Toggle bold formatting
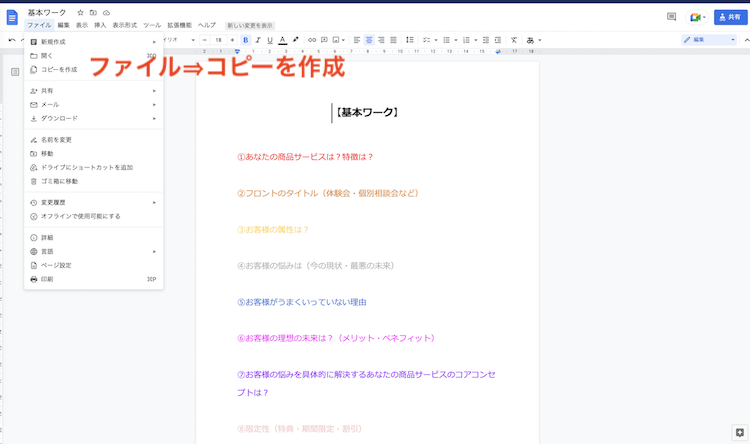The image size is (750, 444). 245,40
